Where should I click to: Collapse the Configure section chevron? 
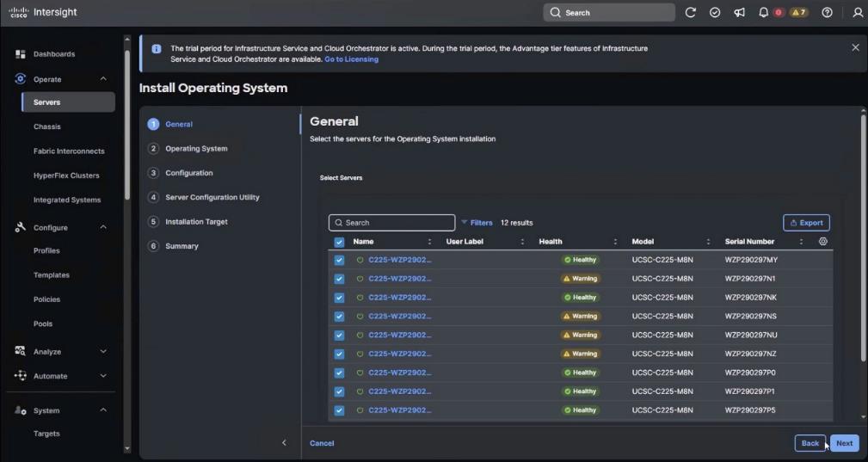tap(103, 227)
